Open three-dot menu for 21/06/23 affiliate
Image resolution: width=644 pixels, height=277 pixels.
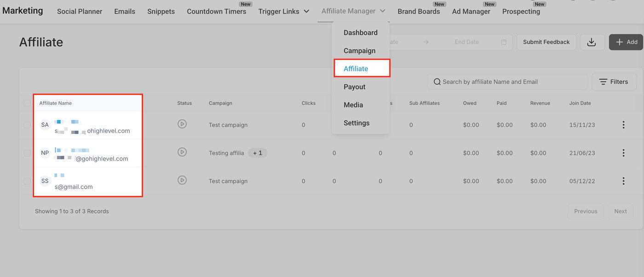click(623, 153)
